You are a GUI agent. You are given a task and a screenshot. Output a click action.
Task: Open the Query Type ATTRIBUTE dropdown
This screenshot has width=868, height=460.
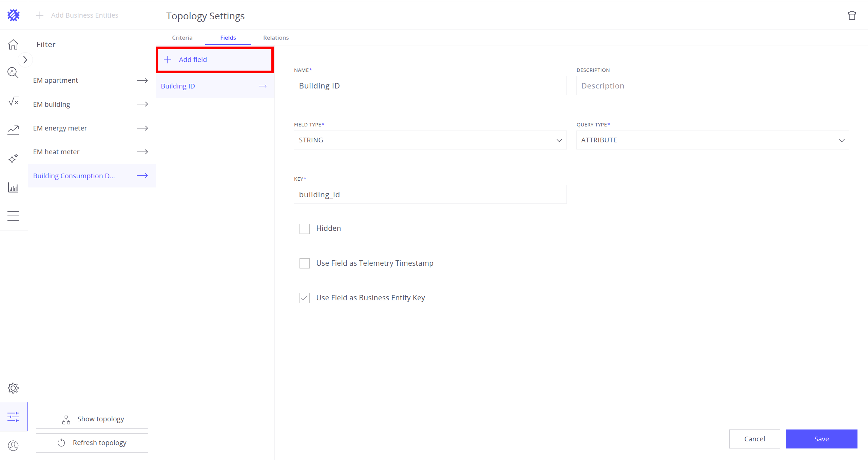point(712,140)
